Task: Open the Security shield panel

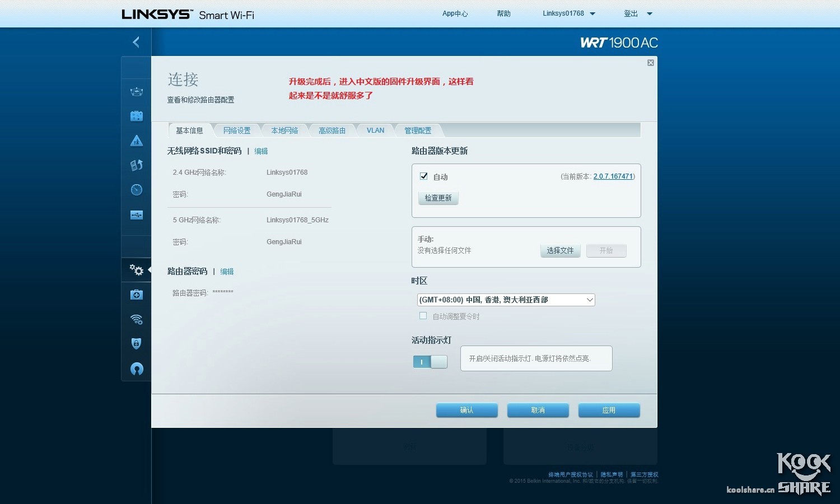Action: point(136,343)
